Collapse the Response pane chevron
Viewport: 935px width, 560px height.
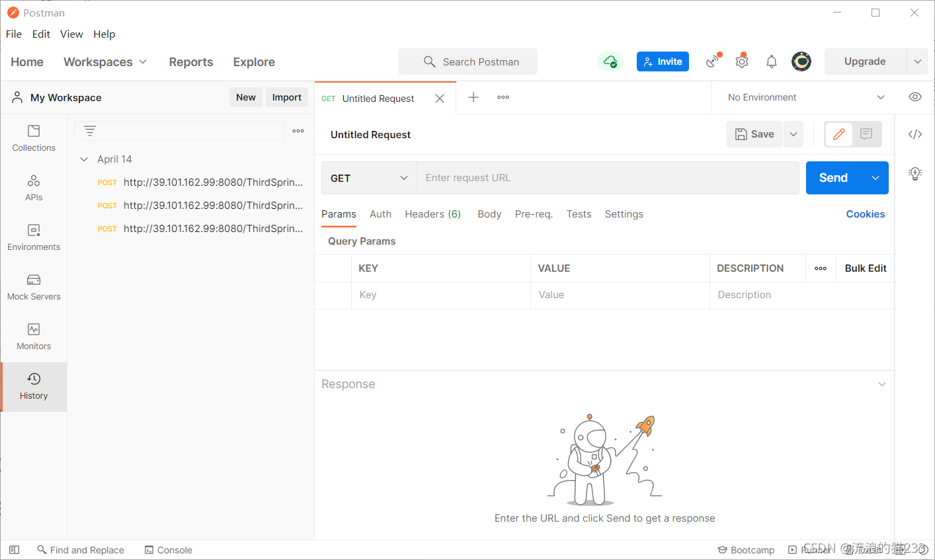point(882,384)
